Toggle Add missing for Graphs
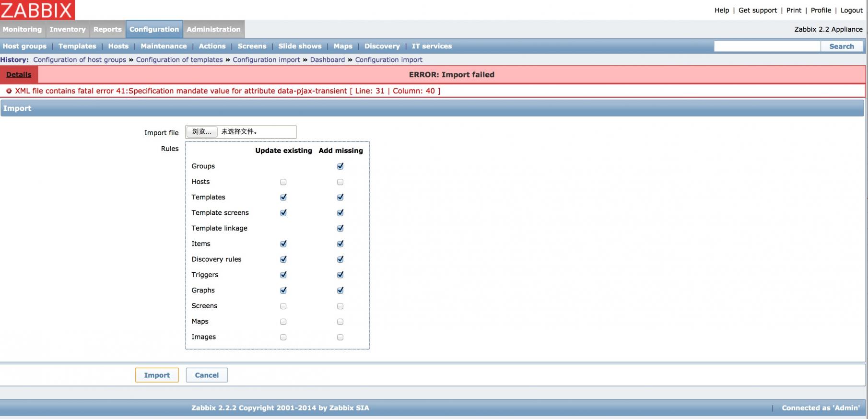 click(340, 291)
